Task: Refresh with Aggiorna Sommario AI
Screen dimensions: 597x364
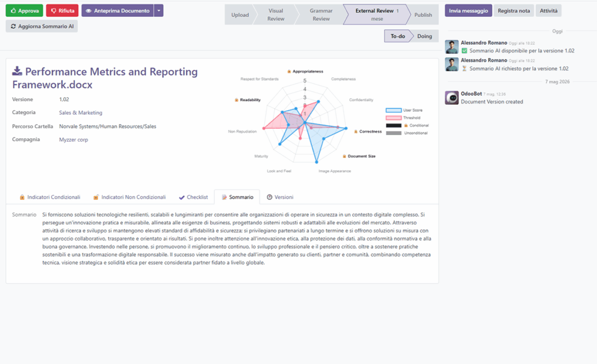Action: (x=42, y=26)
